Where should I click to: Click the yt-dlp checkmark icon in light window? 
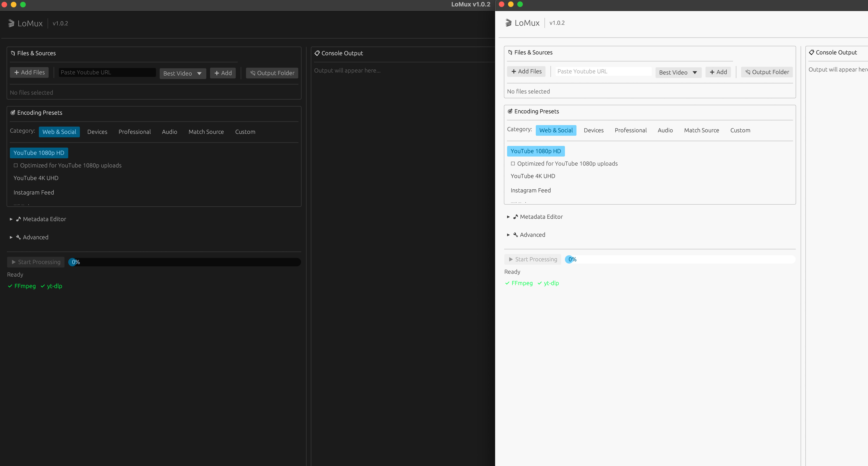coord(540,283)
